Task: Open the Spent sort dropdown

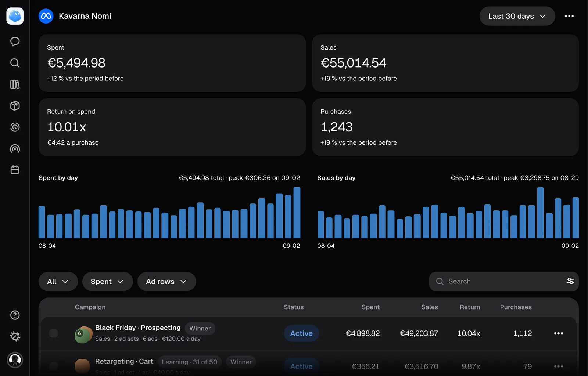Action: [107, 282]
